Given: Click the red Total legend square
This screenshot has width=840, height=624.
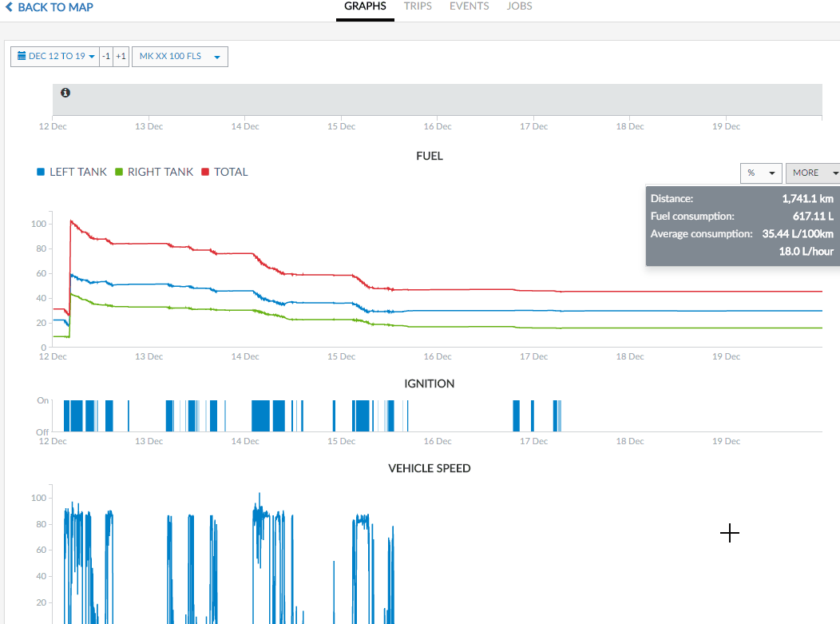Looking at the screenshot, I should [205, 172].
